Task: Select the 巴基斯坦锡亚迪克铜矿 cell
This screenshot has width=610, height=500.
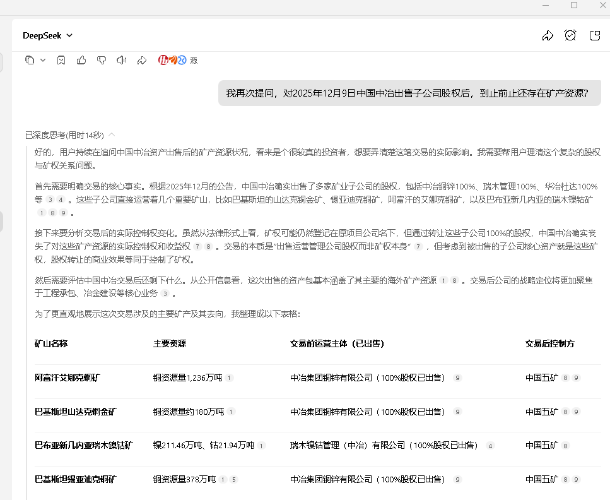Action: (x=75, y=479)
